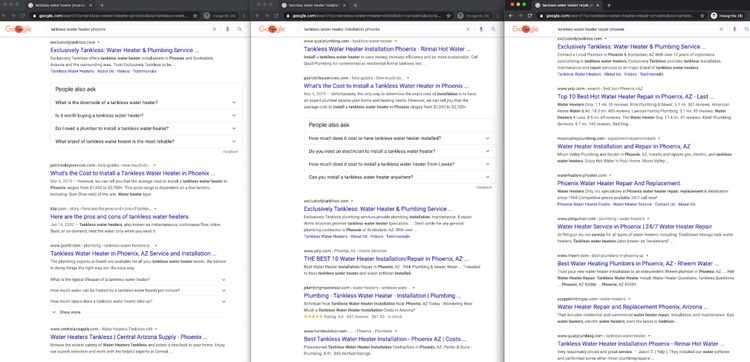Bookmark star in the 'installation phoenix' search window

click(449, 16)
